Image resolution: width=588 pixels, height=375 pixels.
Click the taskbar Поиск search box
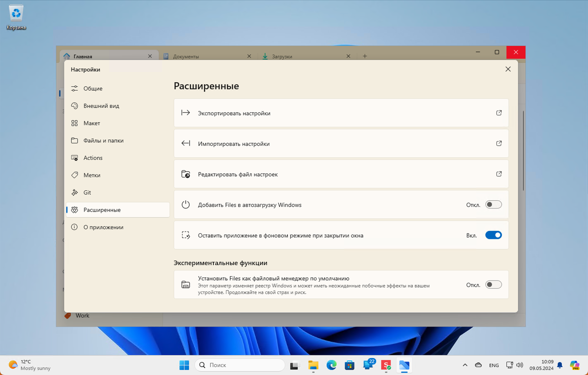(240, 365)
